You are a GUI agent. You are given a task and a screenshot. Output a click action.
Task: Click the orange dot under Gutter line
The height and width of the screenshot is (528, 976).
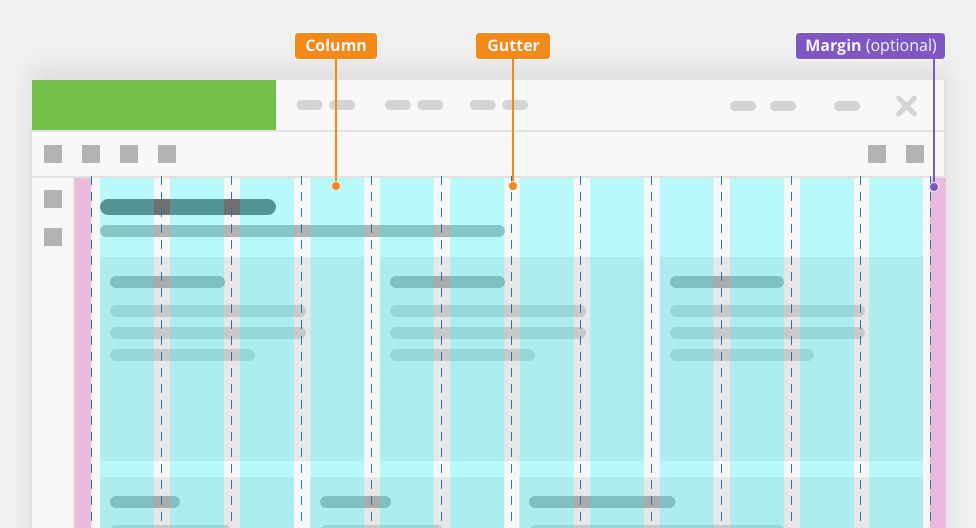pyautogui.click(x=513, y=186)
